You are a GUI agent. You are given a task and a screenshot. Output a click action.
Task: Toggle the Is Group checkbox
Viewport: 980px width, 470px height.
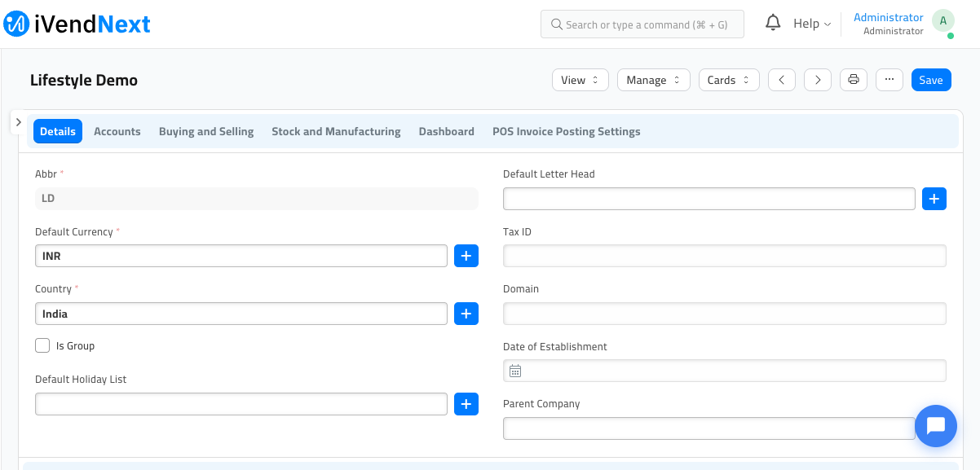(x=42, y=345)
